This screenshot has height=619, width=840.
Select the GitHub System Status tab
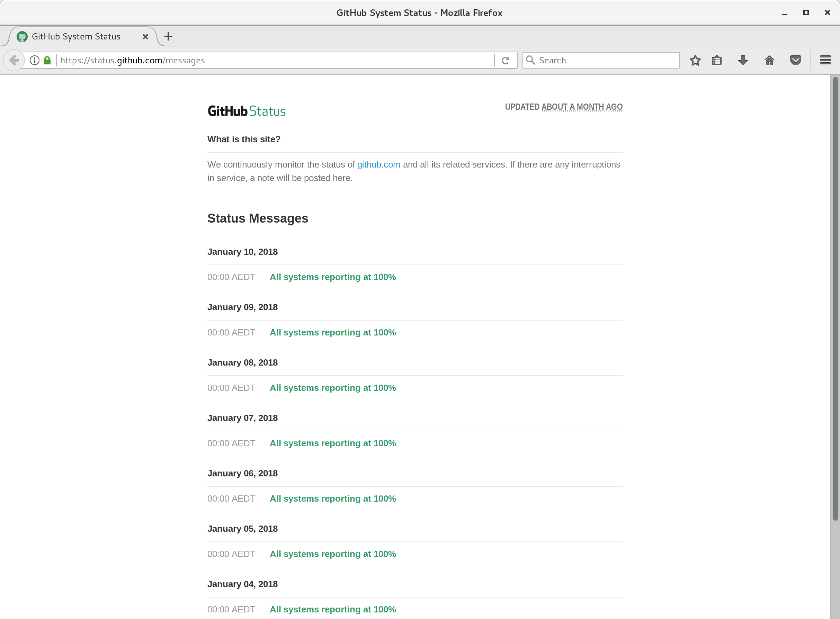pyautogui.click(x=76, y=36)
